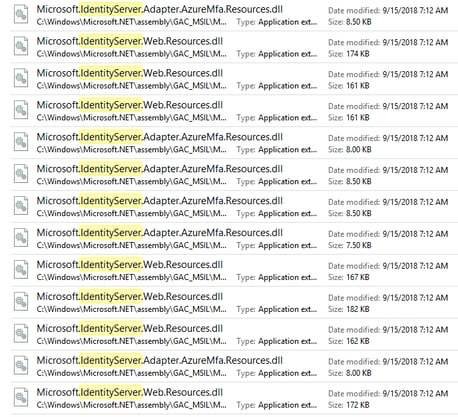This screenshot has width=458, height=417.
Task: Select Web.Resources.dll file name in the 182 KB row
Action: [x=130, y=297]
